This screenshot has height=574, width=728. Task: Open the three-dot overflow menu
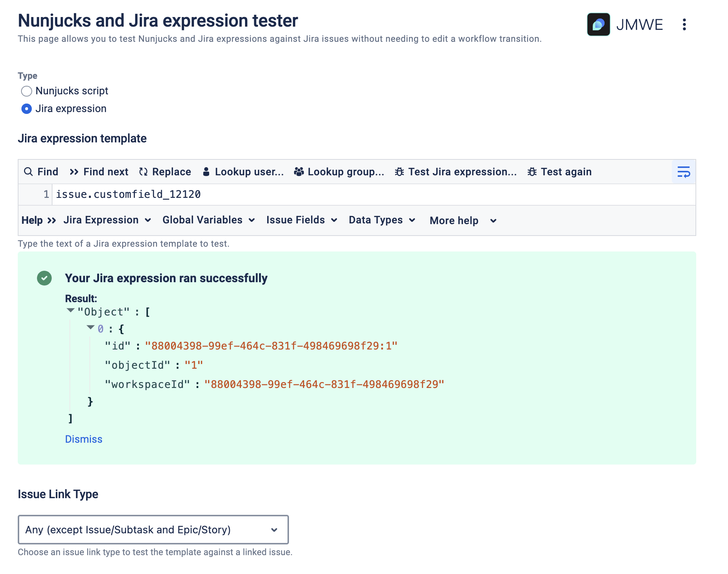click(x=685, y=24)
